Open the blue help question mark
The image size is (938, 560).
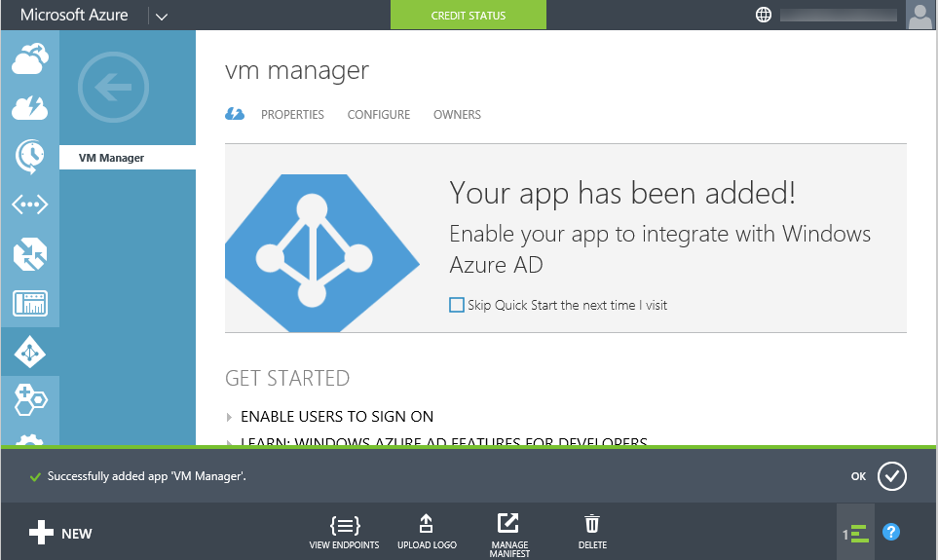point(890,532)
